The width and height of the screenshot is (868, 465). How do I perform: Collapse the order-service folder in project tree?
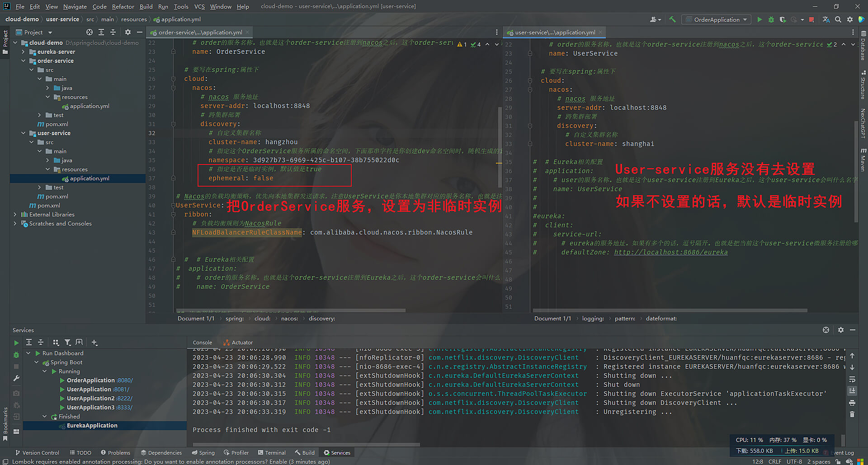[x=24, y=61]
